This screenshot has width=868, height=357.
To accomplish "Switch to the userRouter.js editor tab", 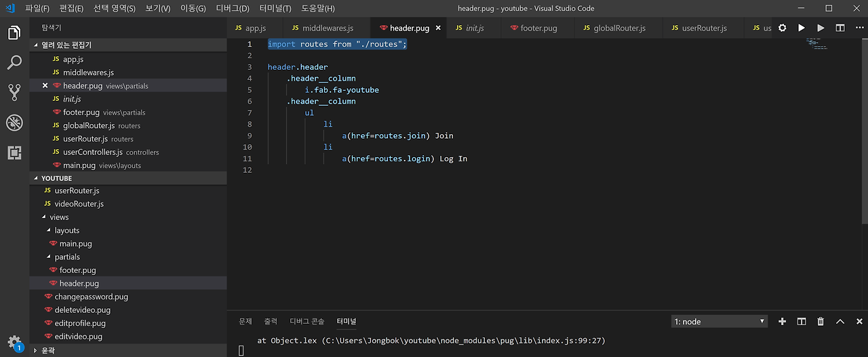I will 704,28.
